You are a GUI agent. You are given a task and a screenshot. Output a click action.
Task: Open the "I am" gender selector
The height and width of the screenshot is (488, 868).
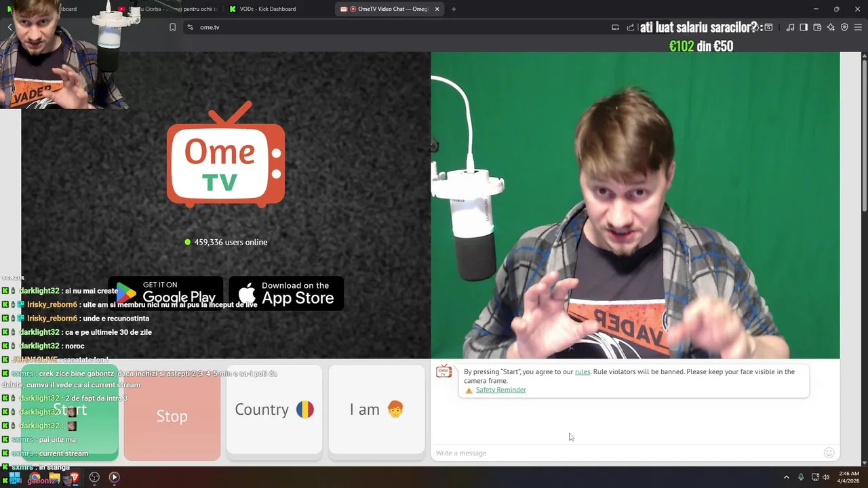click(x=376, y=409)
